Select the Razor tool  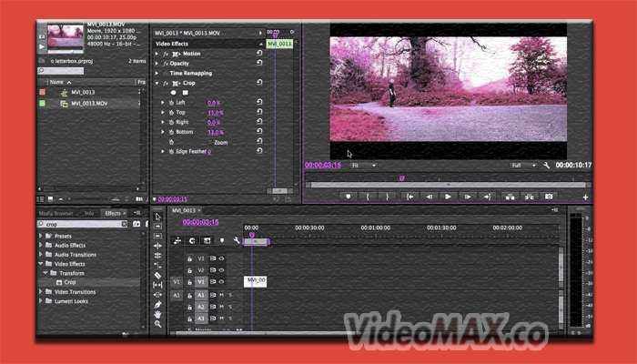[x=157, y=276]
